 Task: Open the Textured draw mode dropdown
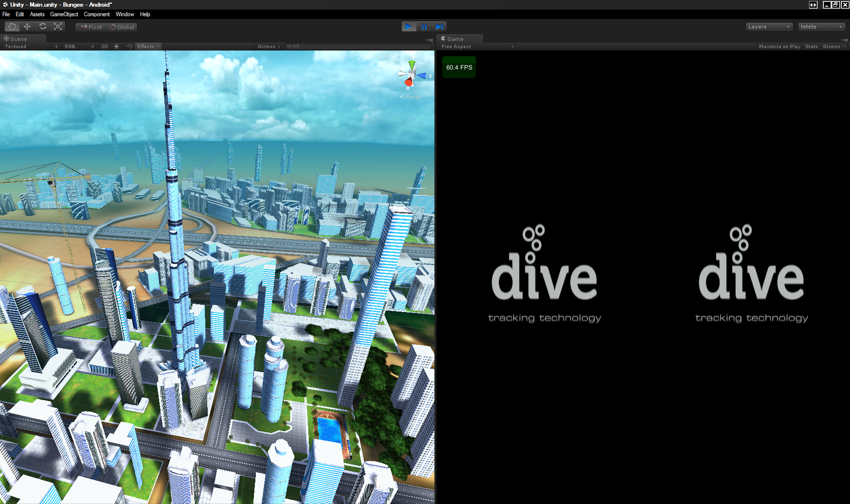(31, 46)
